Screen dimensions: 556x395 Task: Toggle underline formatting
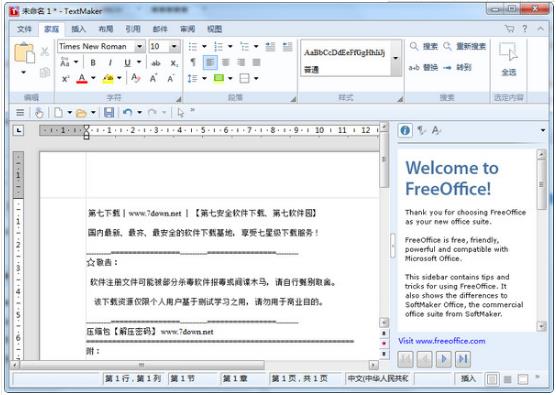pyautogui.click(x=127, y=63)
